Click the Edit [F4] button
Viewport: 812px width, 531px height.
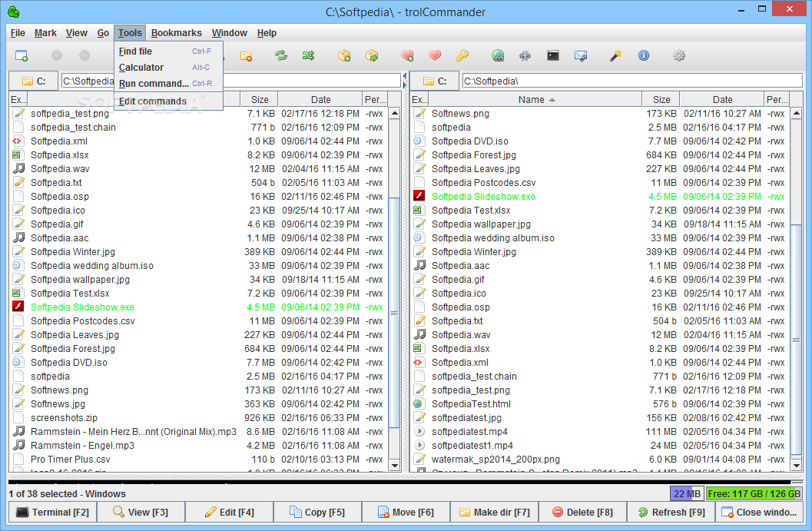coord(230,512)
